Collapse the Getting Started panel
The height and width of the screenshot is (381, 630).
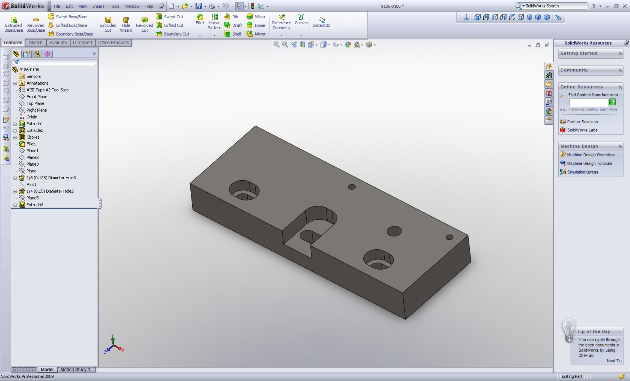click(620, 53)
